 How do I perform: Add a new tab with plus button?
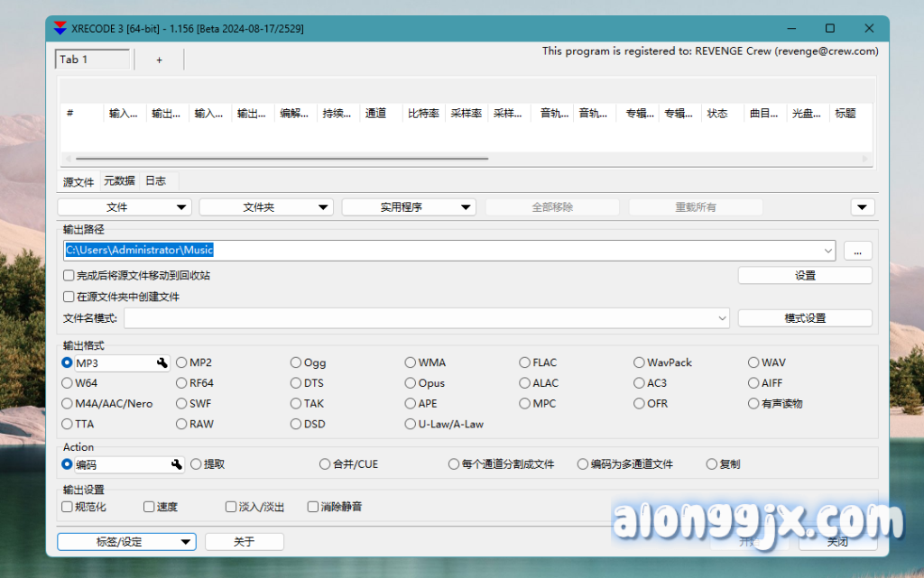[x=160, y=60]
